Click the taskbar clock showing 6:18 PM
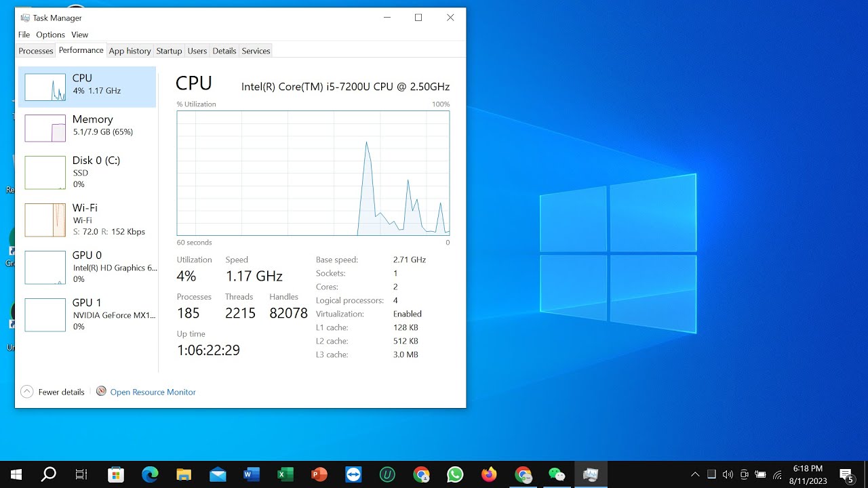The width and height of the screenshot is (868, 488). pos(808,474)
